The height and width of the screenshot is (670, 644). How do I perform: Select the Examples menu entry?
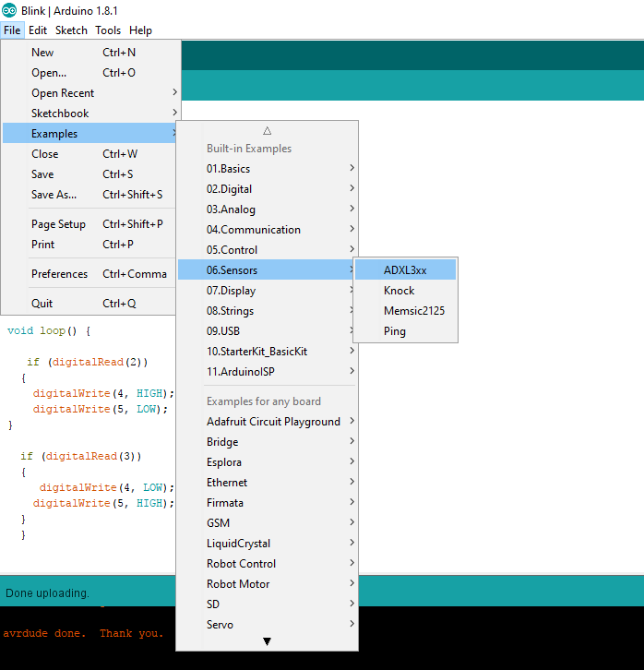[x=89, y=133]
